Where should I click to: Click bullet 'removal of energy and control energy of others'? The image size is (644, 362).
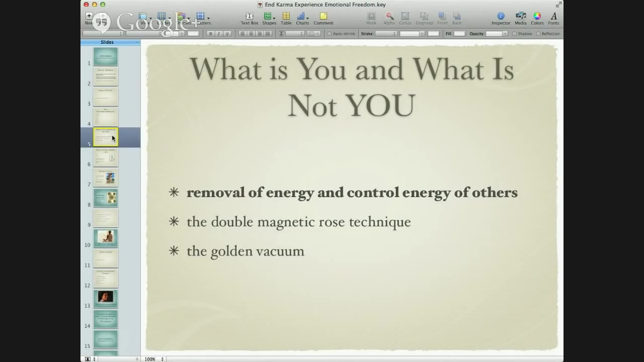(x=352, y=193)
